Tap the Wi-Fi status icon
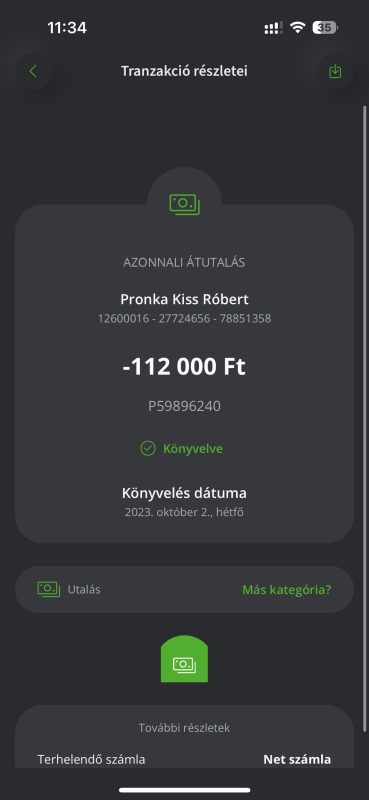The width and height of the screenshot is (369, 800). point(297,27)
